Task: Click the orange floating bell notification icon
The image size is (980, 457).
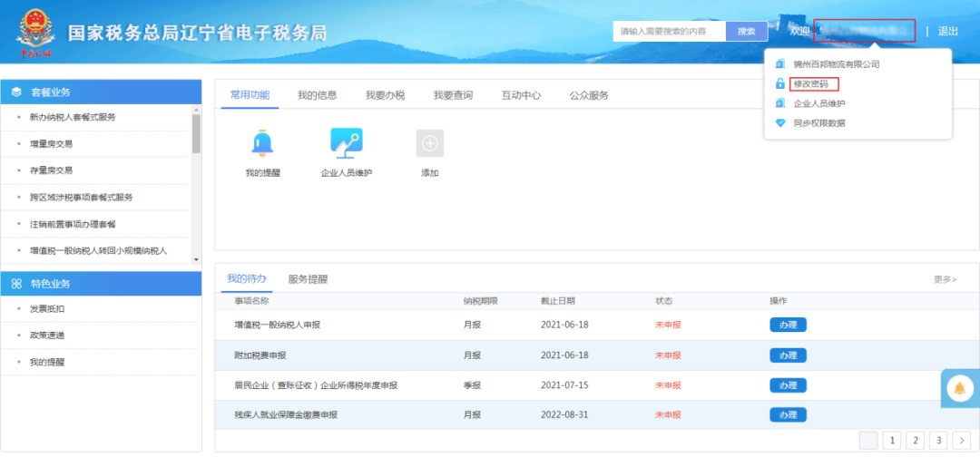Action: 958,388
